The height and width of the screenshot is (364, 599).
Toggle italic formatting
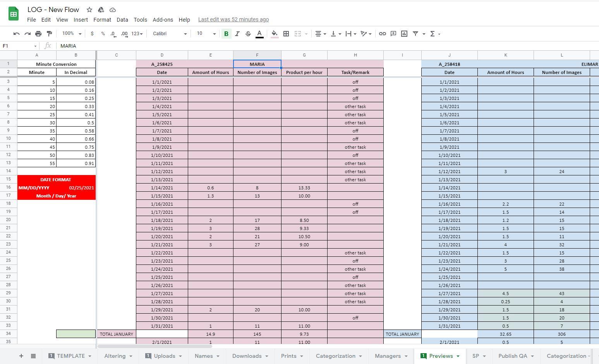coord(237,34)
